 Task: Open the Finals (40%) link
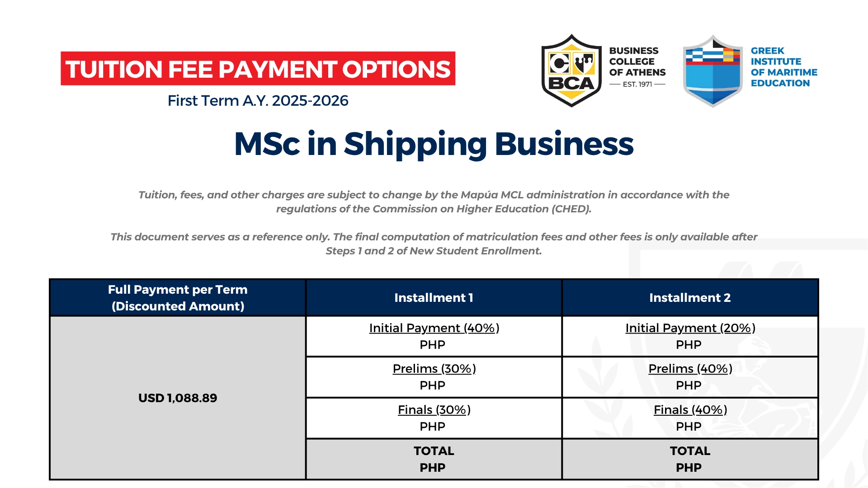690,410
